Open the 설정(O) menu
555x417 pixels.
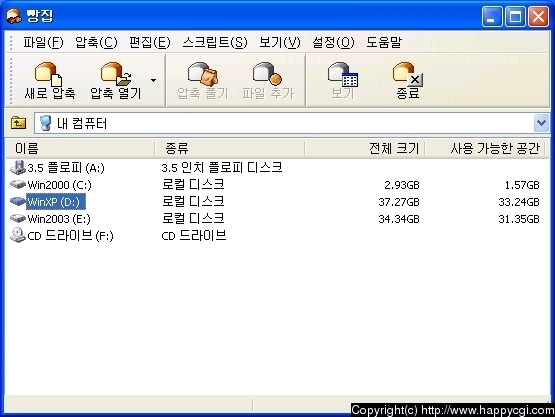coord(333,42)
